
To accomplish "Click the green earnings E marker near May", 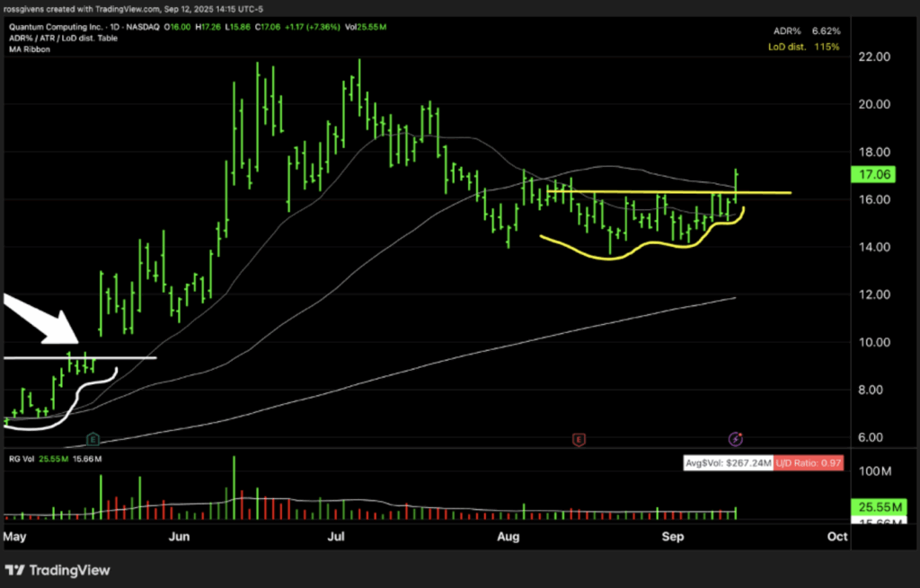I will coord(92,438).
